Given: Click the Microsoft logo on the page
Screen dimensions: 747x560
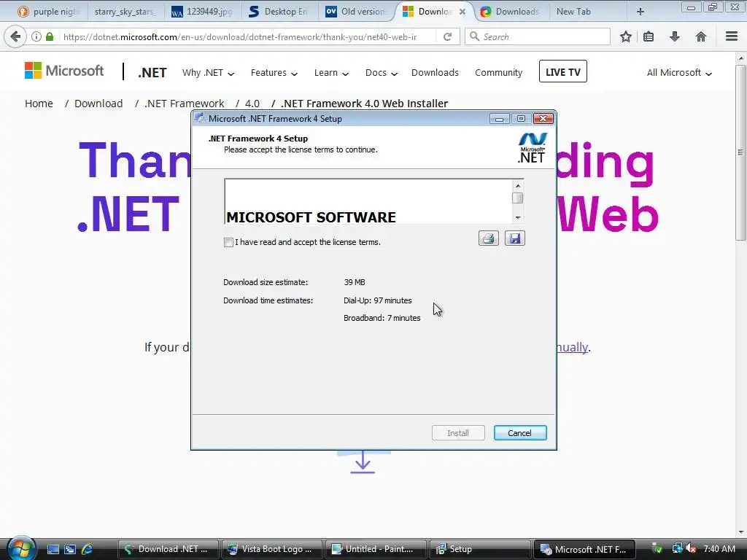Looking at the screenshot, I should coord(64,71).
